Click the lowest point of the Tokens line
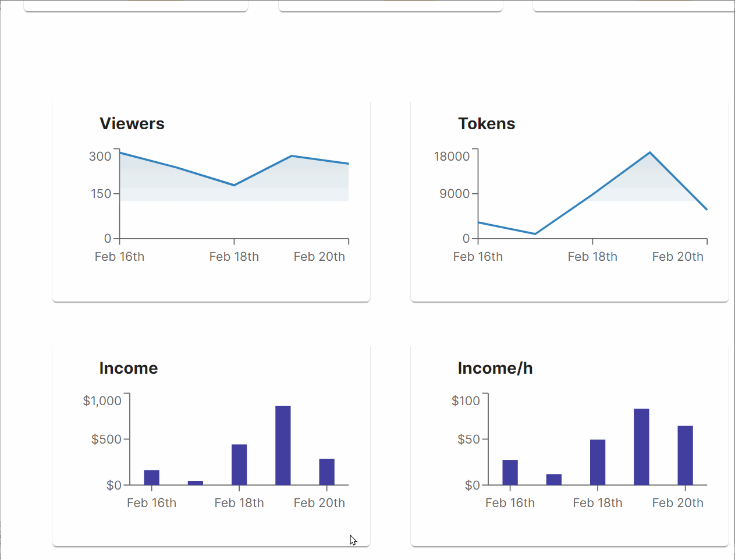The width and height of the screenshot is (735, 560). 535,234
